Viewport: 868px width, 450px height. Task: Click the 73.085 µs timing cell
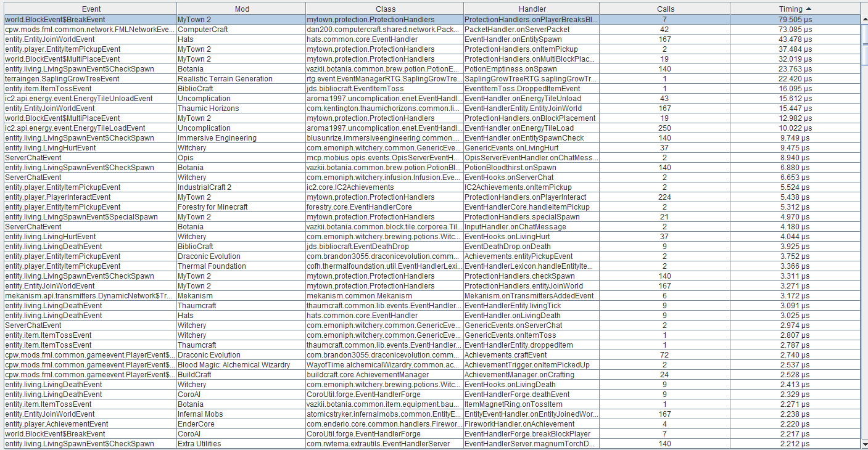click(x=795, y=30)
